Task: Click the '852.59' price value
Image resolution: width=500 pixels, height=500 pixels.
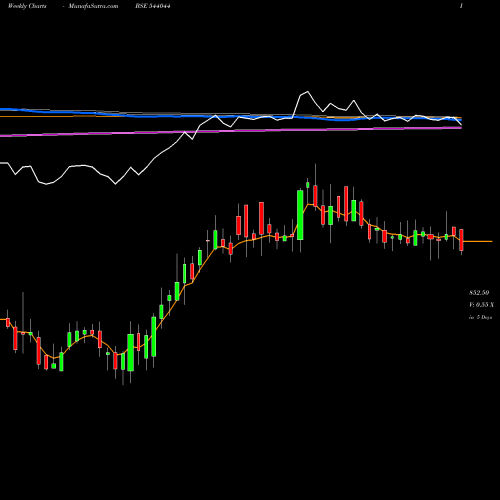Action: (x=479, y=293)
